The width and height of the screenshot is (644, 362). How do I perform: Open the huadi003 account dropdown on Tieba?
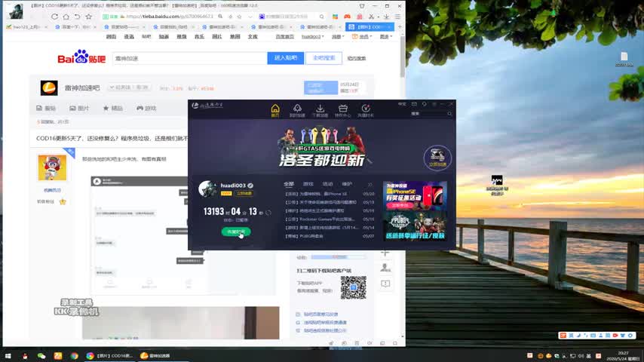click(311, 36)
